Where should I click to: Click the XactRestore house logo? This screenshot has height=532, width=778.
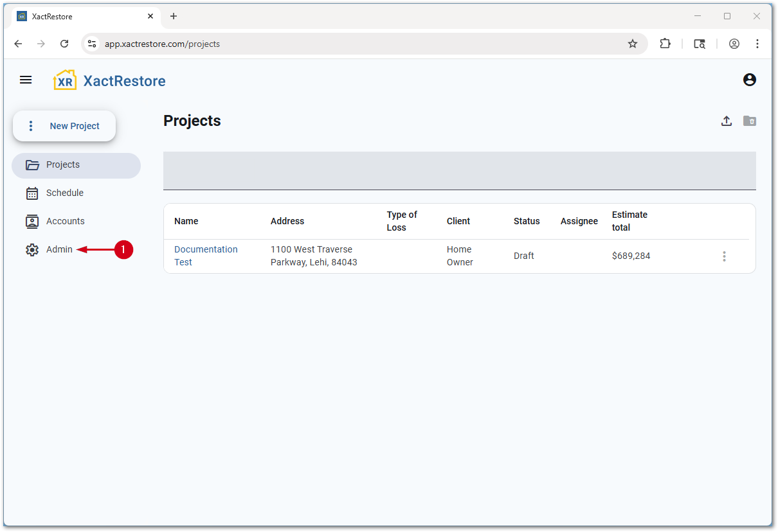pyautogui.click(x=65, y=80)
